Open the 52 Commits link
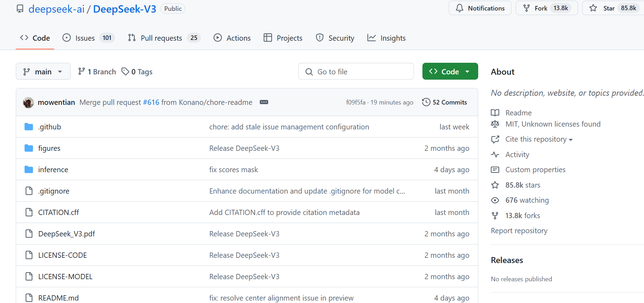This screenshot has width=644, height=303. [445, 102]
